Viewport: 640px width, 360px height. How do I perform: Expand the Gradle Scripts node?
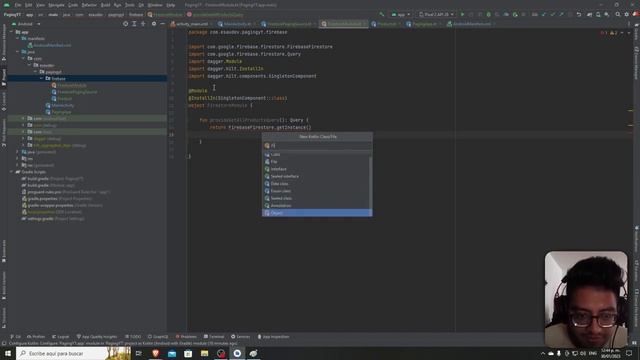coord(11,172)
